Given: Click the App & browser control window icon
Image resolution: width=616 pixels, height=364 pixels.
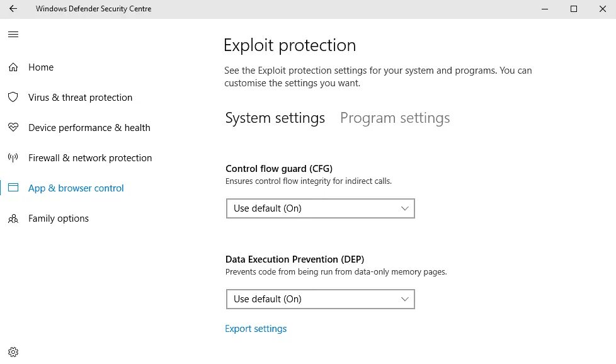Looking at the screenshot, I should pos(13,188).
